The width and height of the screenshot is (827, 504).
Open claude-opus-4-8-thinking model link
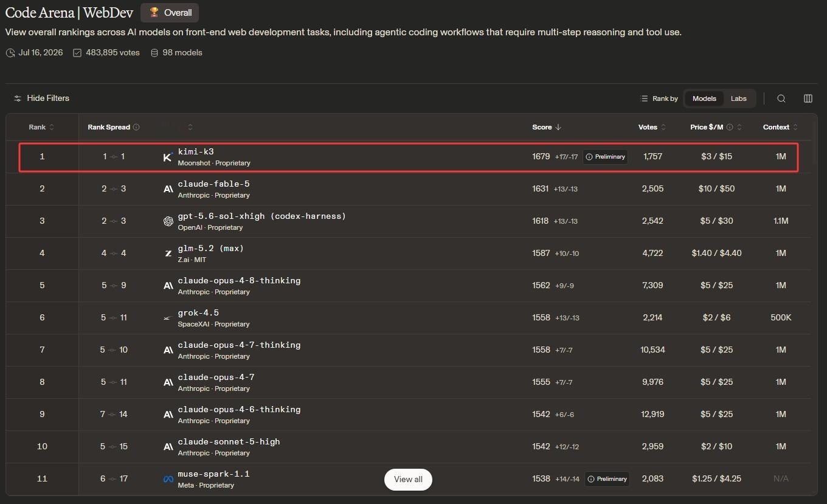coord(239,280)
